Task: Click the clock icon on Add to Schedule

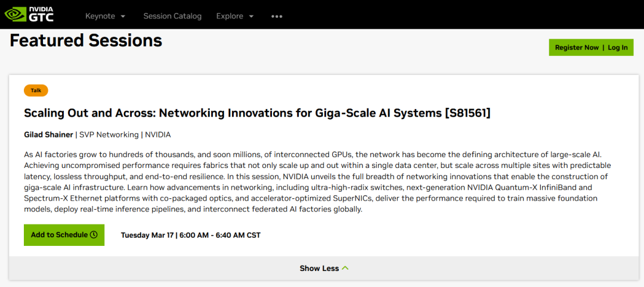Action: point(94,235)
